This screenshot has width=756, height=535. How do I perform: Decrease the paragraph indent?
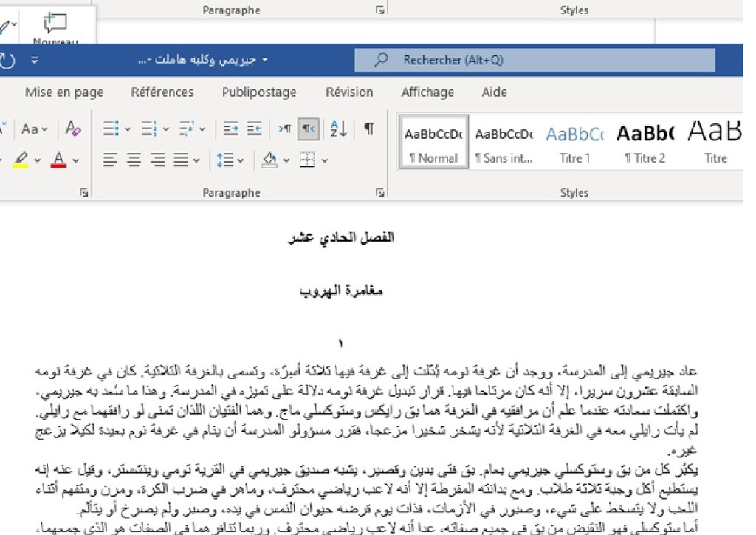tap(231, 129)
